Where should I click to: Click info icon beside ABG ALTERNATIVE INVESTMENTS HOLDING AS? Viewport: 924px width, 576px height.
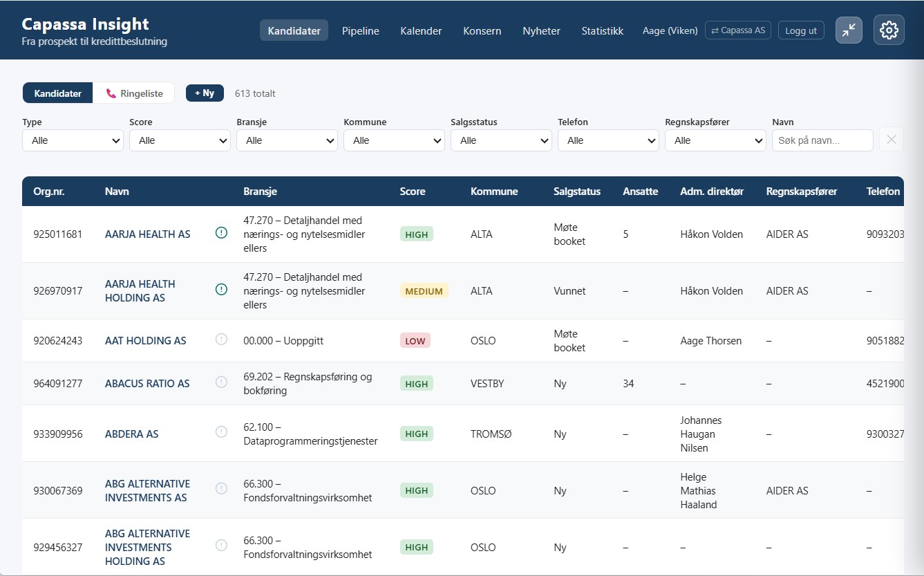click(221, 545)
